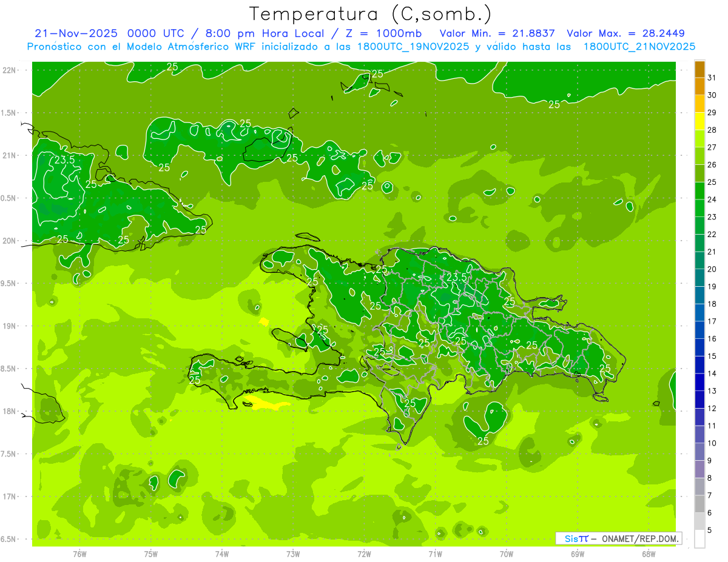
Task: Click the yellow colorbar swatch between 28 and 29
Action: 699,121
